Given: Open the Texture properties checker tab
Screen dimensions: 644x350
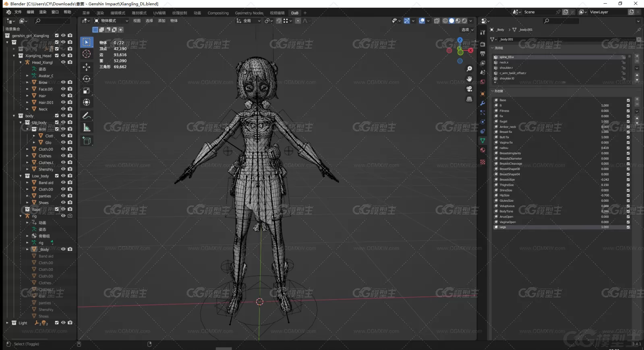Looking at the screenshot, I should pos(482,162).
